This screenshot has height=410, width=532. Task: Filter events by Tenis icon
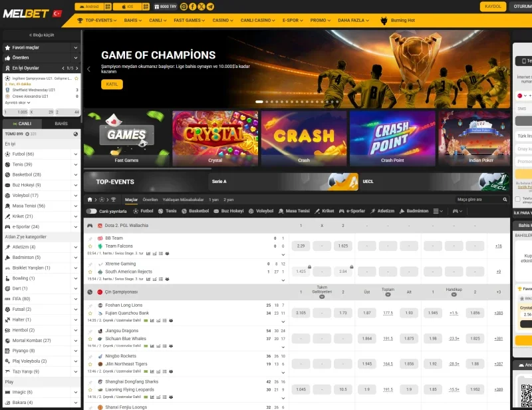(161, 211)
